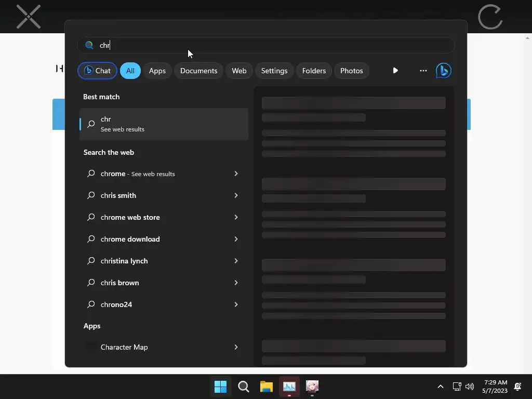Select chrome download suggestion

point(164,239)
